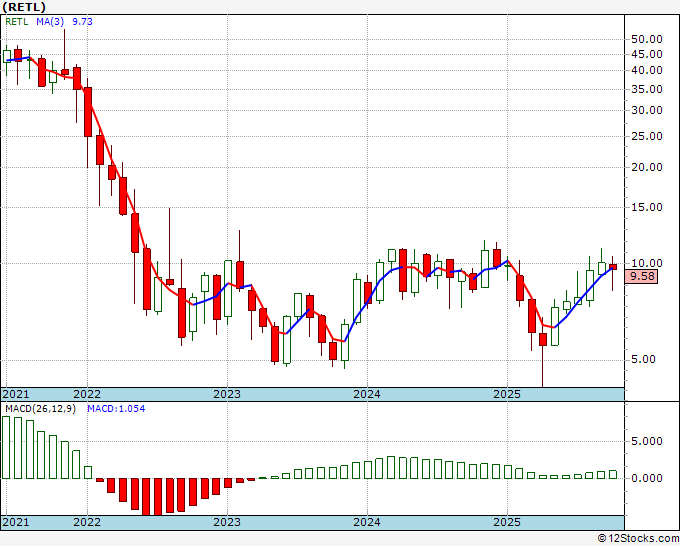This screenshot has height=546, width=680.
Task: Click 2021 on the price chart timeline
Action: pyautogui.click(x=16, y=394)
